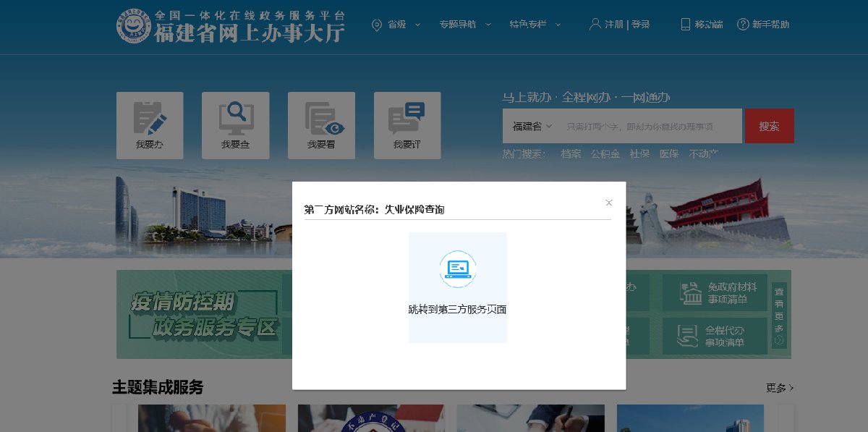Open the 特色专栏 header menu
Viewport: 868px width, 432px height.
coord(535,25)
